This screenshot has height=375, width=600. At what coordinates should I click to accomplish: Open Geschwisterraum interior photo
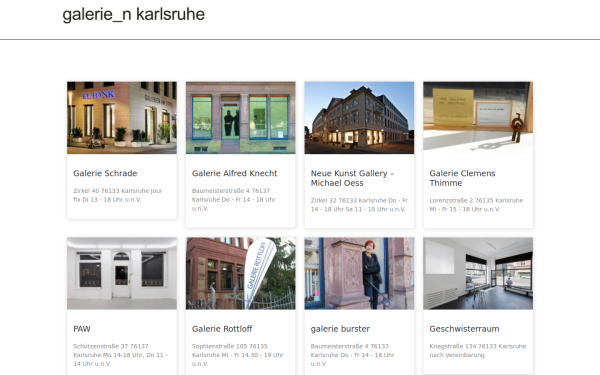[478, 273]
